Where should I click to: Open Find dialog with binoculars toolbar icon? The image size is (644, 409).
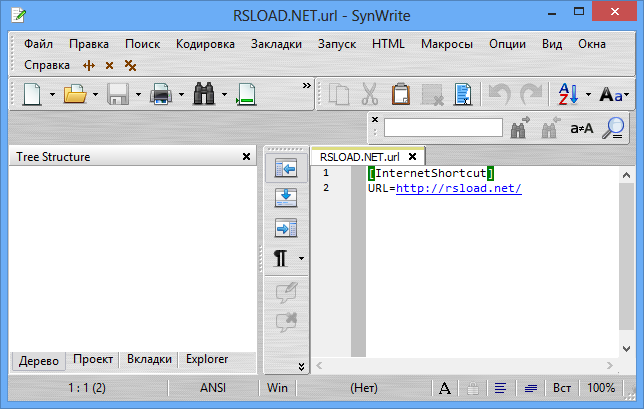[x=204, y=94]
